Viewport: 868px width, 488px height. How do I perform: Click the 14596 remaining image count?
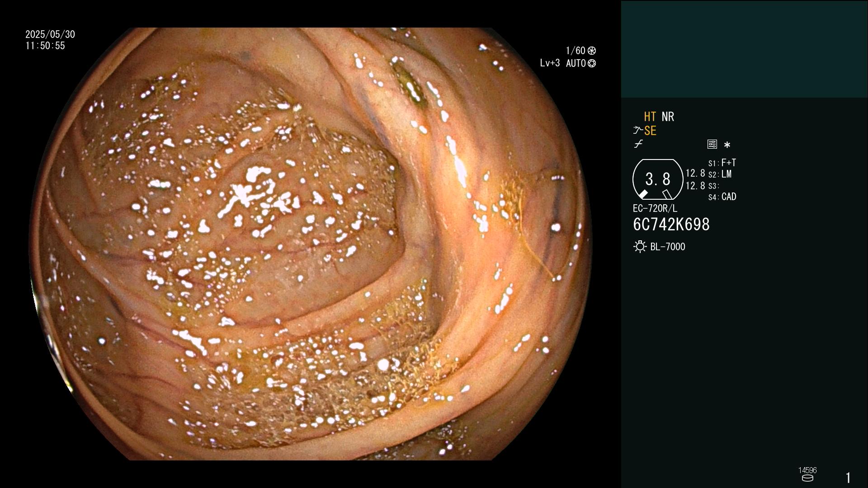(x=807, y=470)
